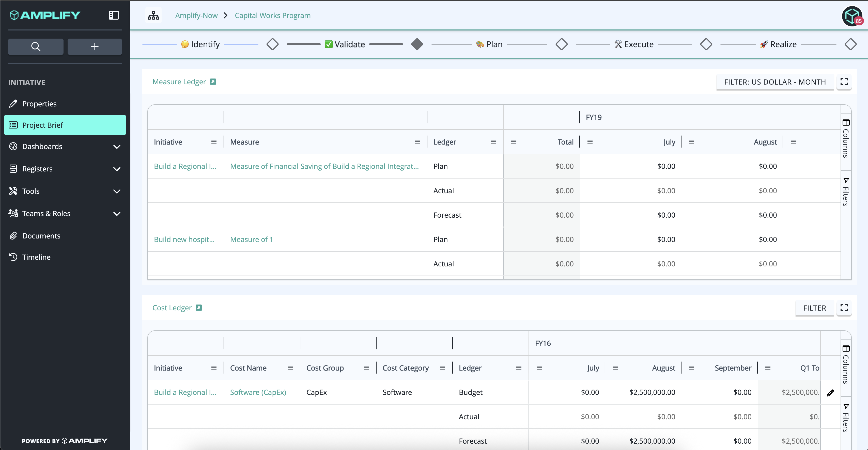
Task: Open Timeline in sidebar
Action: coord(65,257)
